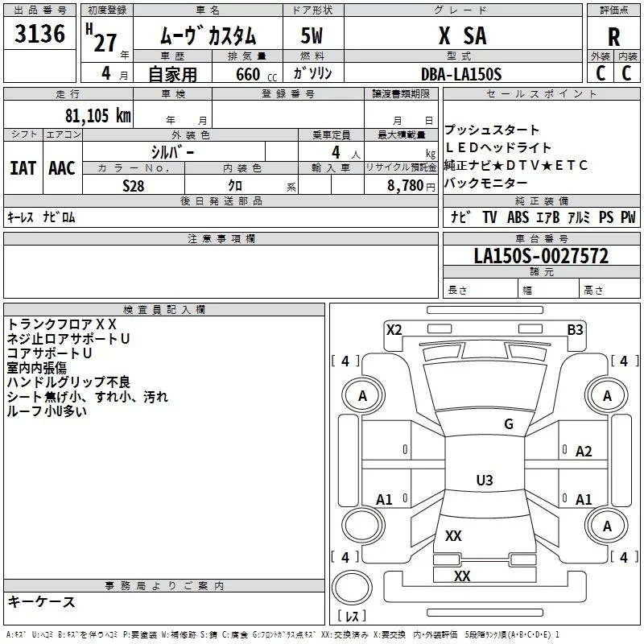This screenshot has height=644, width=644.
Task: Click the XX marker on the rear bumper
Action: 462,576
